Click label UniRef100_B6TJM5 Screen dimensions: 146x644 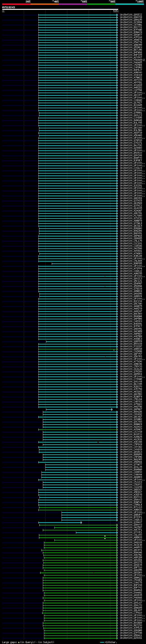click(x=131, y=50)
